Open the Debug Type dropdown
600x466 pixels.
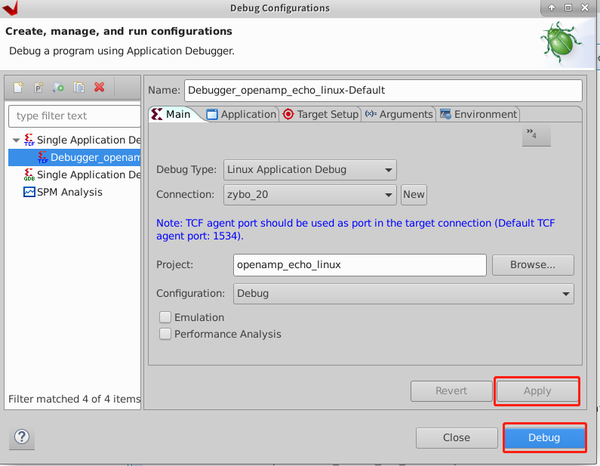[x=310, y=169]
